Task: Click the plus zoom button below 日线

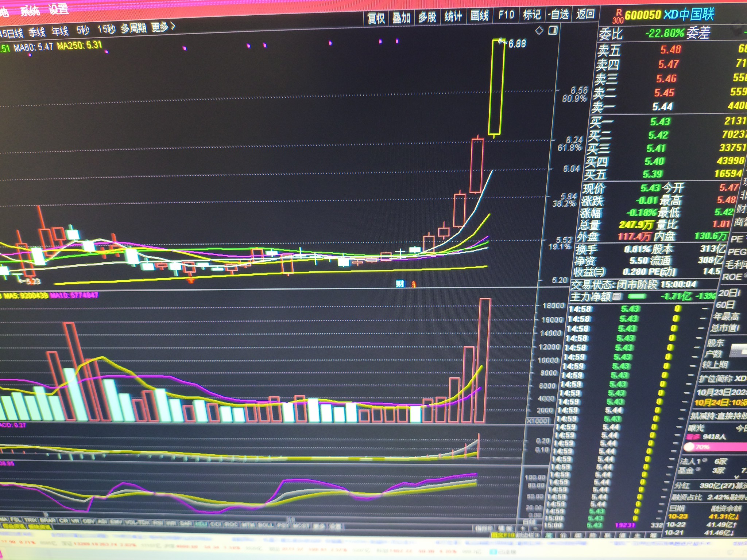Action: pos(523,528)
